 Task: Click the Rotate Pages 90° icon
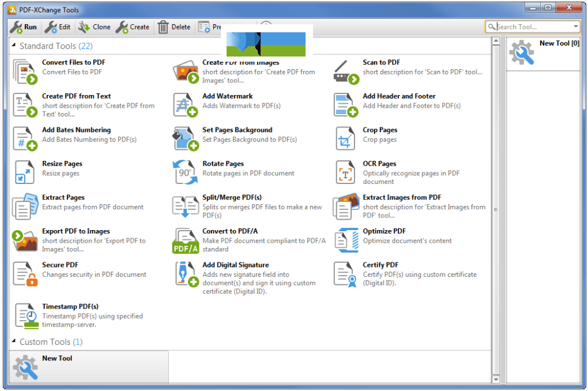185,172
